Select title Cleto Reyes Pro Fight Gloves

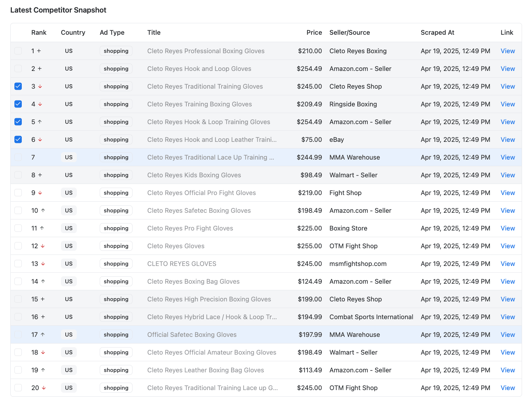tap(190, 228)
